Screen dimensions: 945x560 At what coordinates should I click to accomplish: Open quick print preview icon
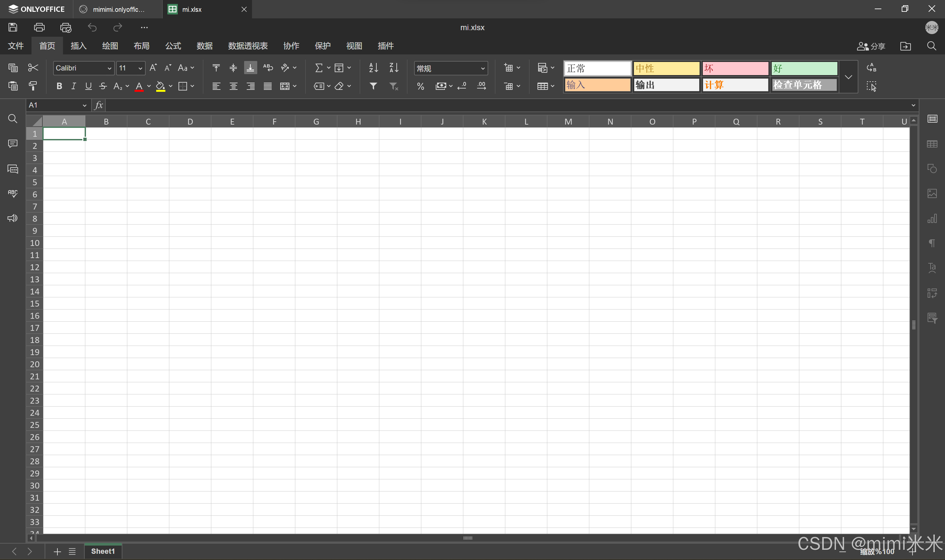(x=66, y=27)
